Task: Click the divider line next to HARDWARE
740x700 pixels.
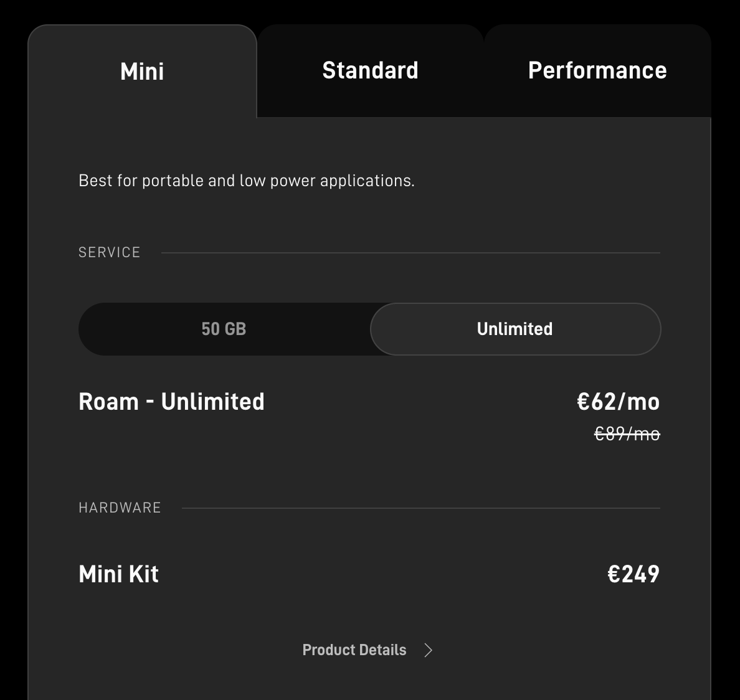Action: pyautogui.click(x=420, y=508)
